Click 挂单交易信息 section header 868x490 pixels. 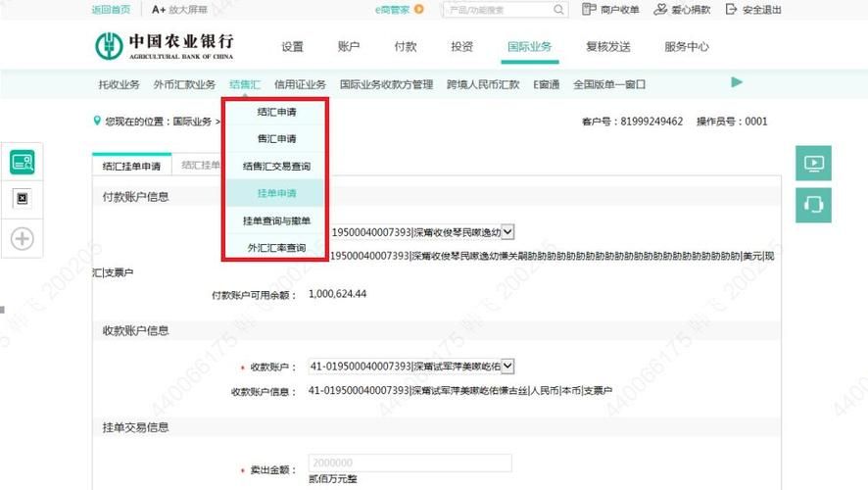[135, 427]
